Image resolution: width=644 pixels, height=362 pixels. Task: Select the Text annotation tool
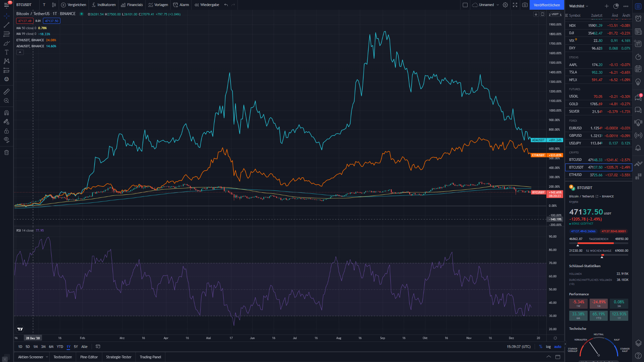coord(6,52)
